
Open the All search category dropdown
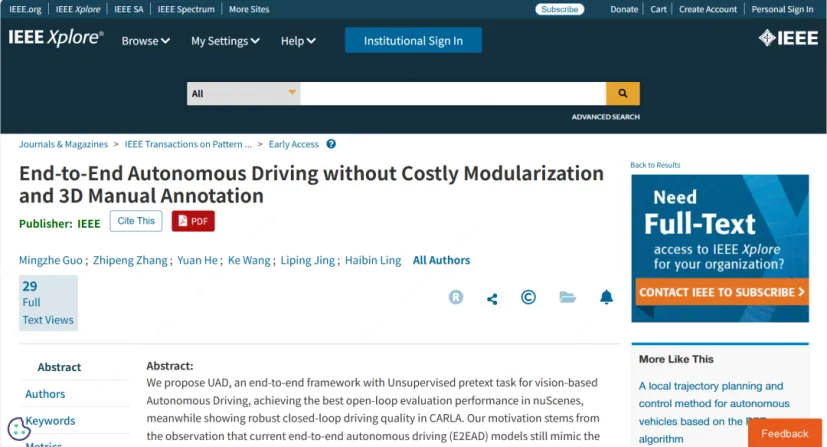pyautogui.click(x=243, y=93)
